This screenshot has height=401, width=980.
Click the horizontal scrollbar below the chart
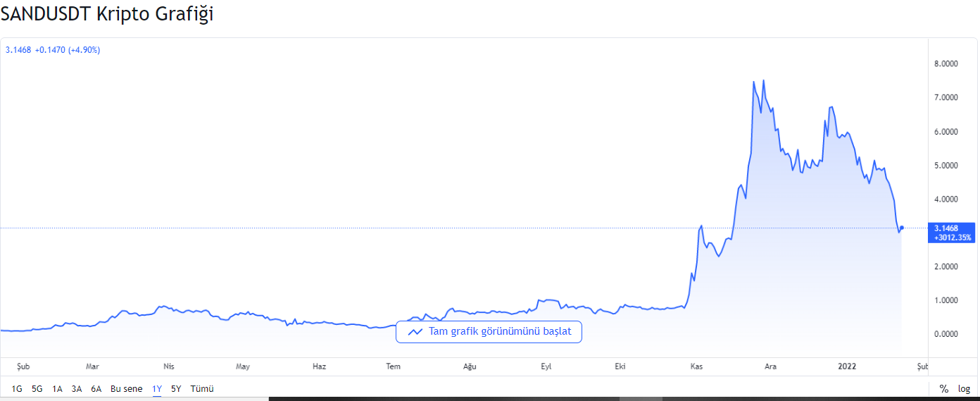tap(620, 398)
